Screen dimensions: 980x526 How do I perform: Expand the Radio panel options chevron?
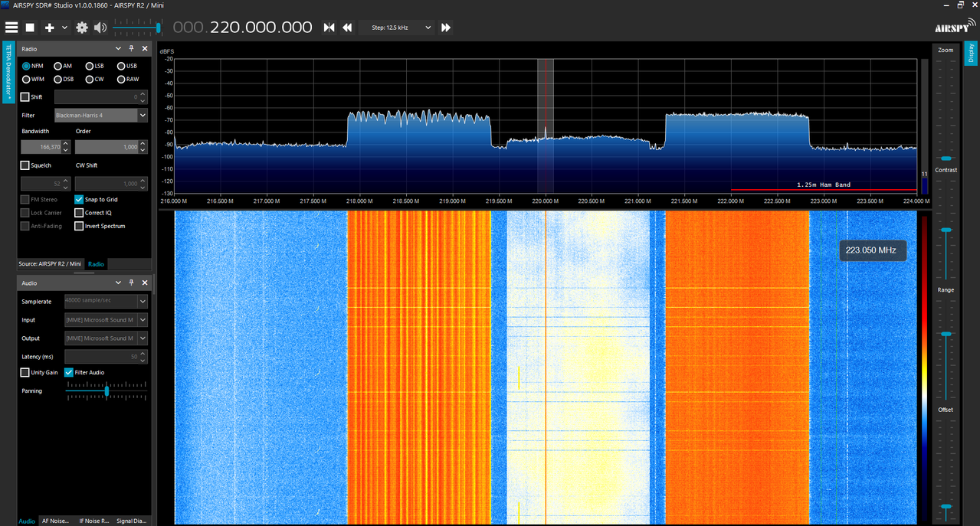coord(118,48)
